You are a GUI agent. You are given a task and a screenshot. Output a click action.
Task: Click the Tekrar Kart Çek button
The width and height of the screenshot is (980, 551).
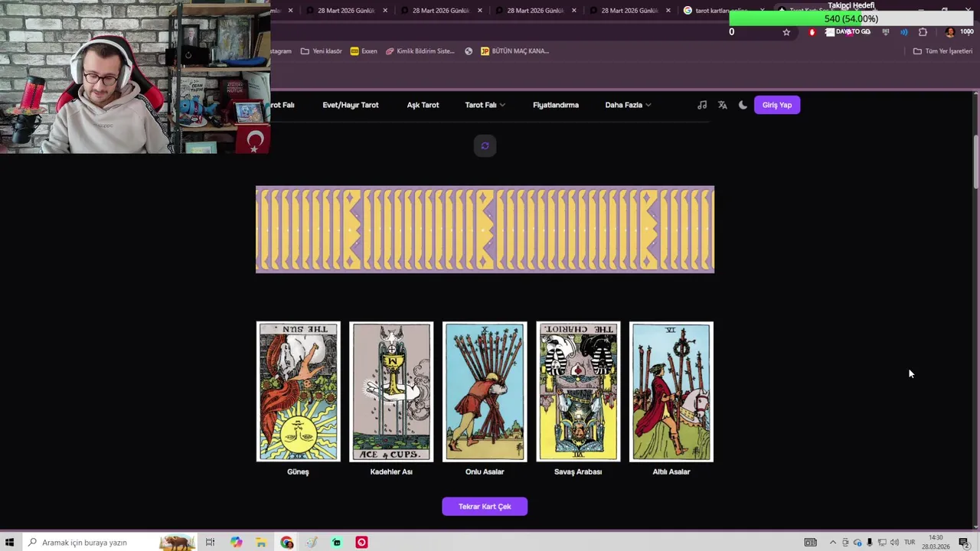(485, 507)
